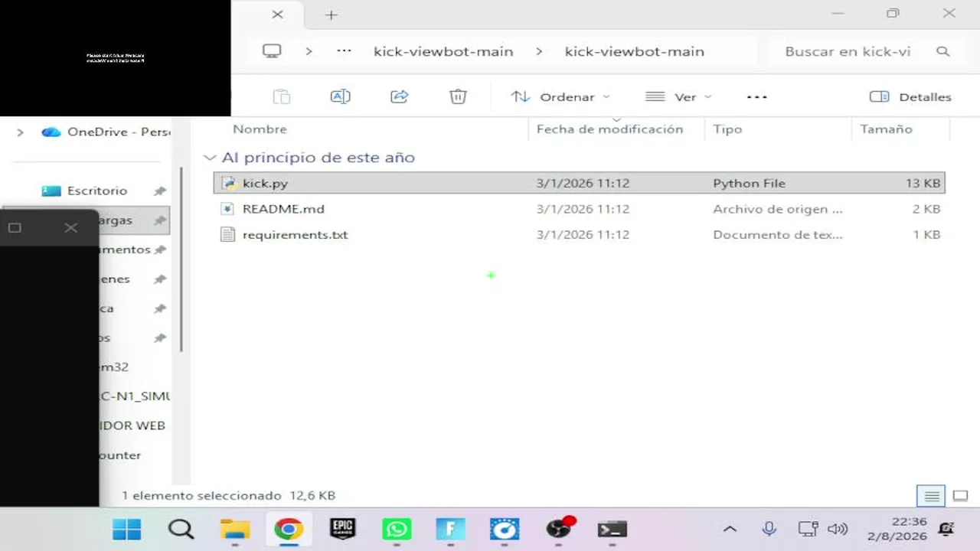
Task: Expand chevron after the PC icon in address bar
Action: pyautogui.click(x=309, y=51)
